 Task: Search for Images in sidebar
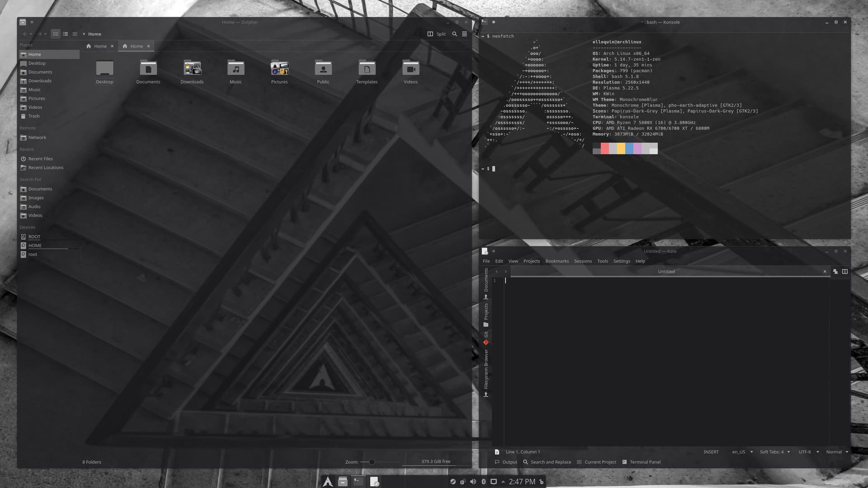click(x=49, y=198)
